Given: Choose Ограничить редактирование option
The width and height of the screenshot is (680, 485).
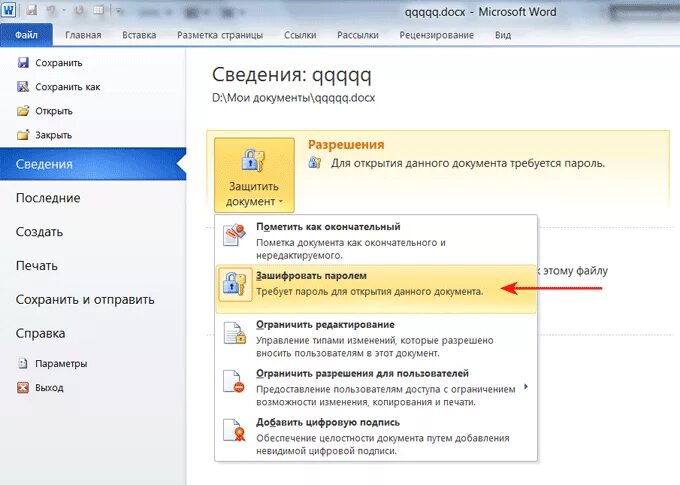Looking at the screenshot, I should [x=376, y=338].
